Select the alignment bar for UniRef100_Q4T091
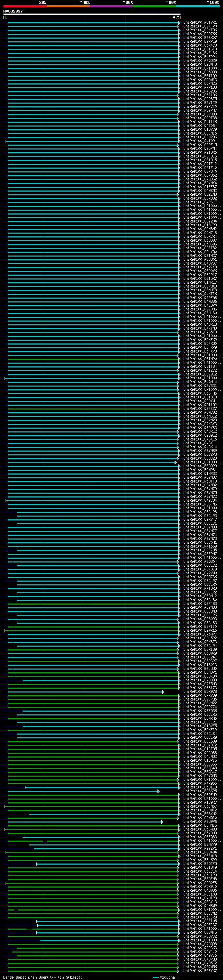The width and height of the screenshot is (223, 980). click(x=93, y=141)
